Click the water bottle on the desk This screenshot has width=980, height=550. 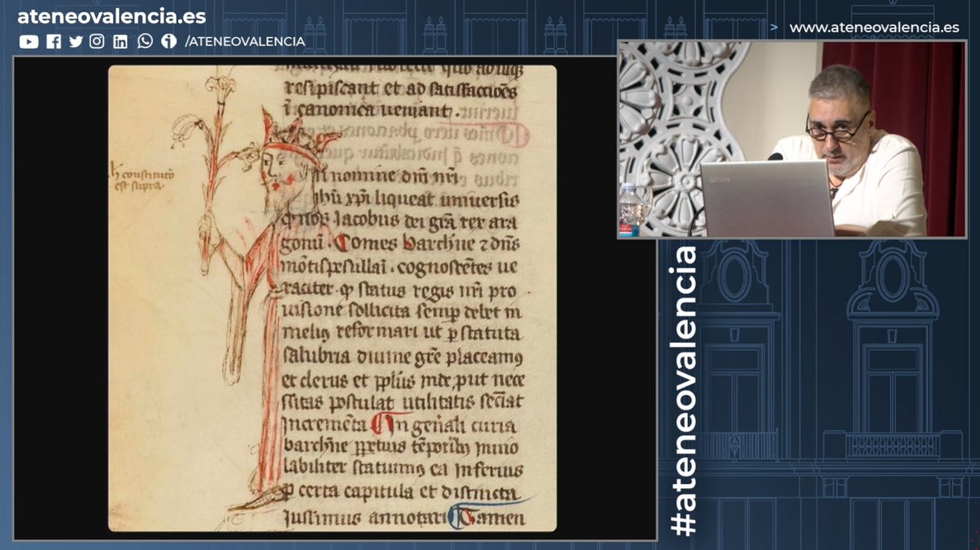point(630,210)
